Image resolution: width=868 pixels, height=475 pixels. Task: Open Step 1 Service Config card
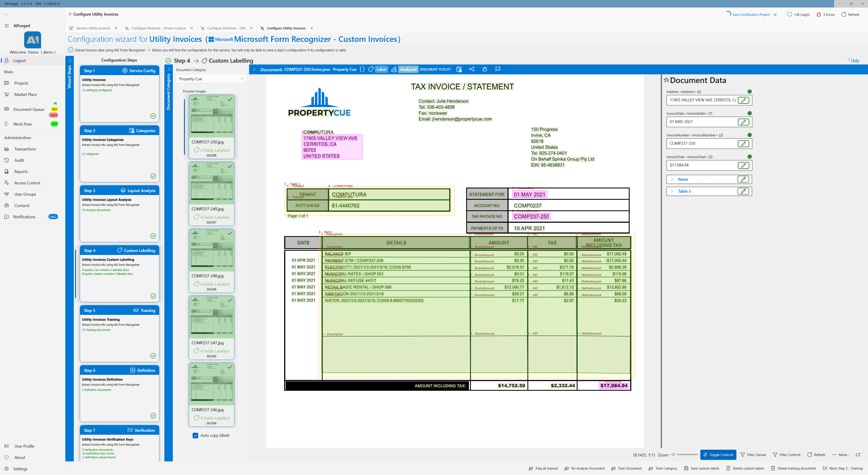(119, 94)
